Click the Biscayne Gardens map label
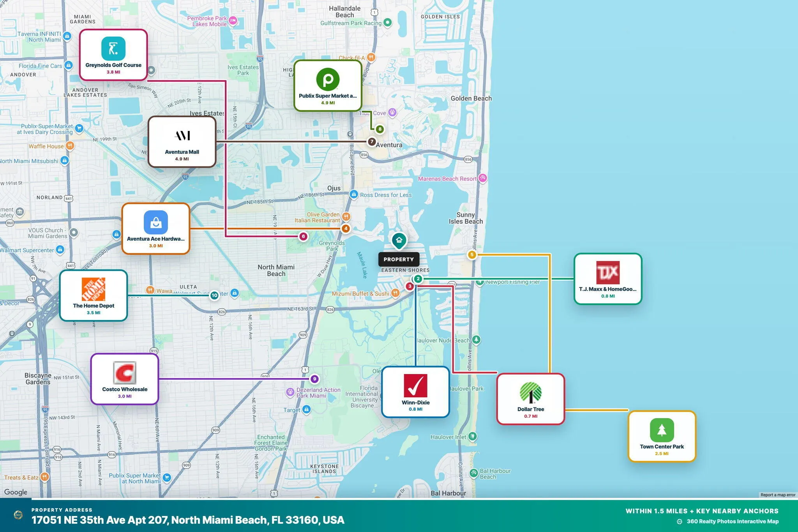 pos(38,378)
